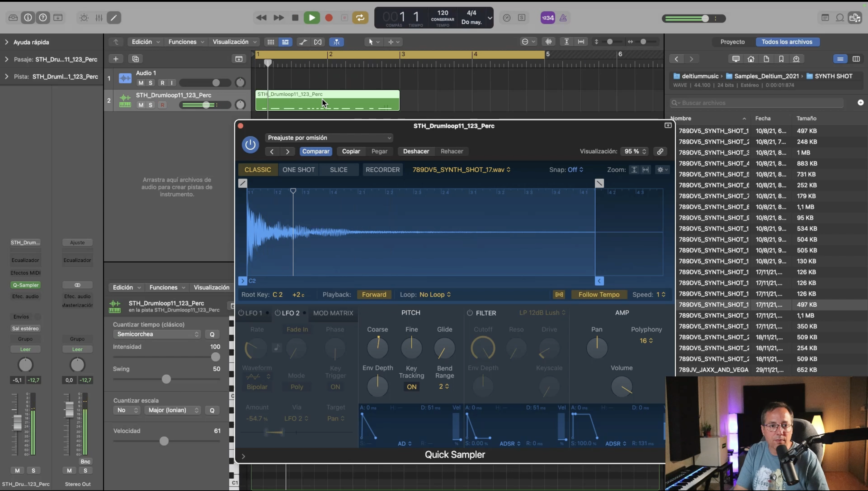Switch to the ONE SHOT mode tab
Screen dimensions: 868x491
pyautogui.click(x=298, y=169)
